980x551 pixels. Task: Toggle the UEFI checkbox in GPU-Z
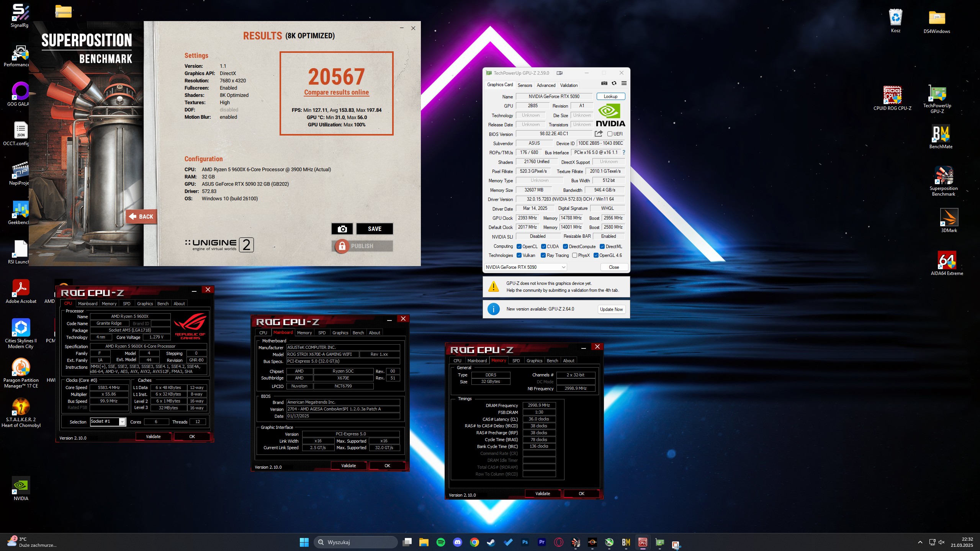610,134
